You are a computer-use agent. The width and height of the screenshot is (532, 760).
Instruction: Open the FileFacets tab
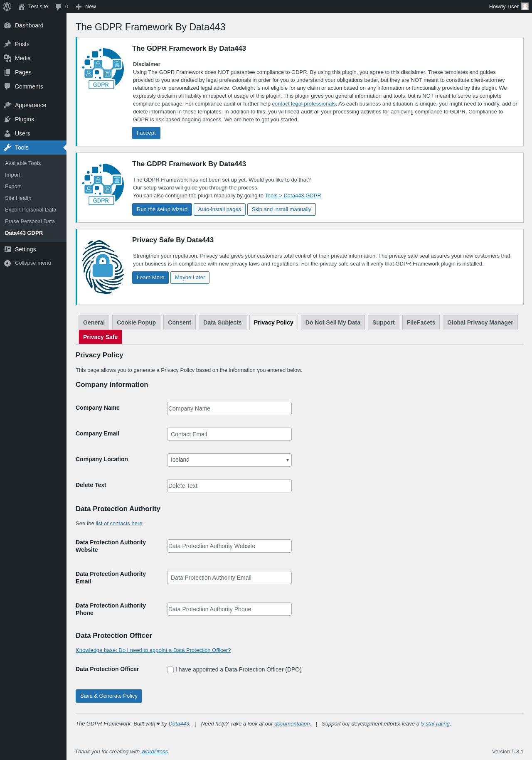tap(421, 322)
